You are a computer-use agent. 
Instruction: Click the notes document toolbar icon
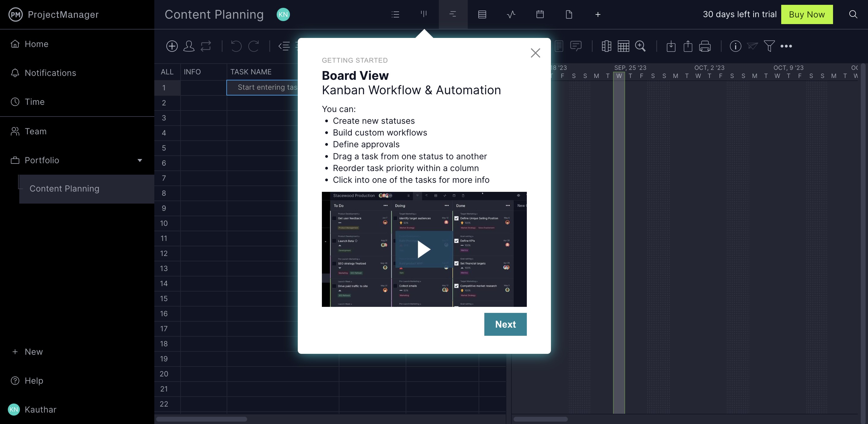click(x=559, y=46)
